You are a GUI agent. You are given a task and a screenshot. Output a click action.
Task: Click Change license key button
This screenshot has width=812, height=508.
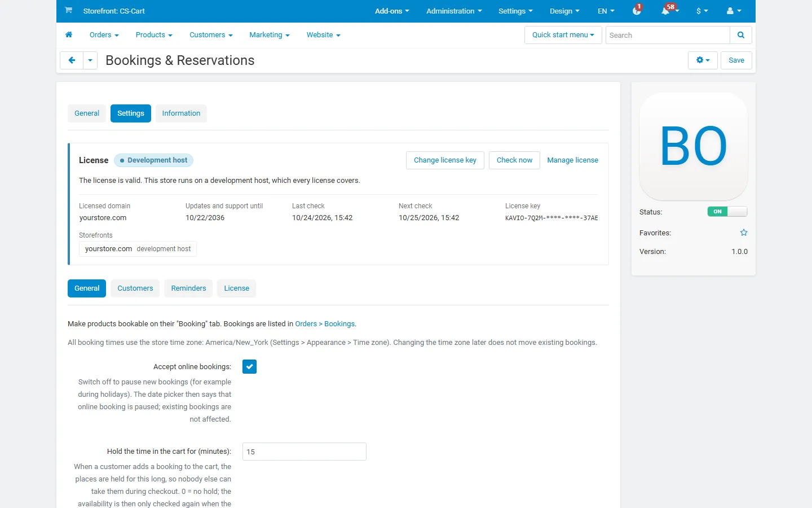445,160
